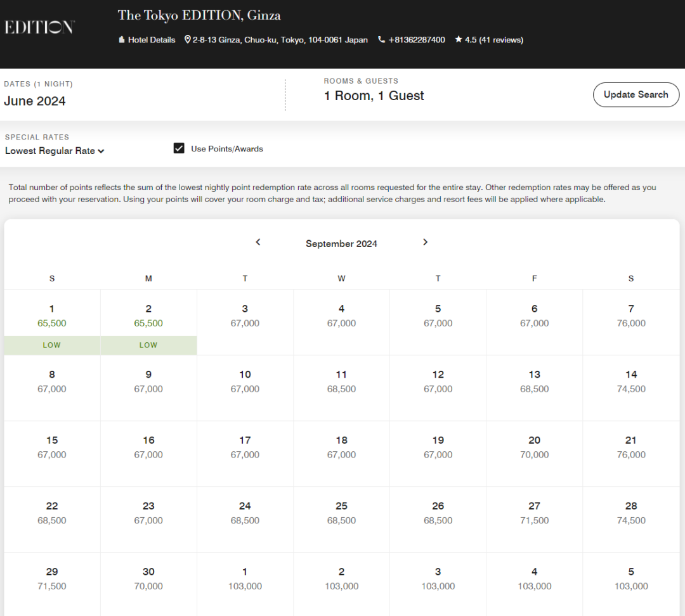Toggle Use Points/Awards checkbox
Image resolution: width=685 pixels, height=616 pixels.
tap(179, 148)
